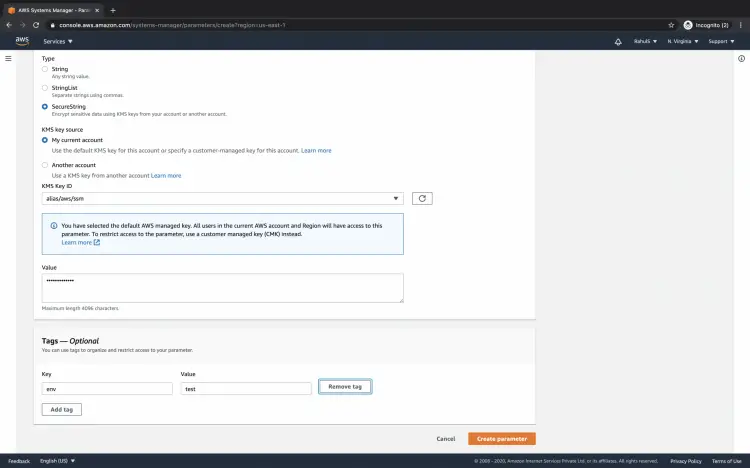Open the info panel icon at right
This screenshot has height=468, width=750.
click(741, 58)
